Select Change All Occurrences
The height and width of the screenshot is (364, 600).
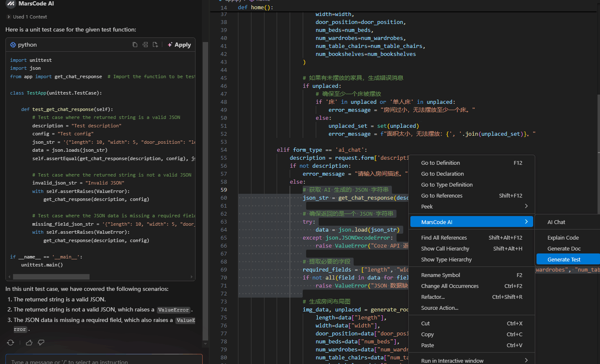click(472, 286)
